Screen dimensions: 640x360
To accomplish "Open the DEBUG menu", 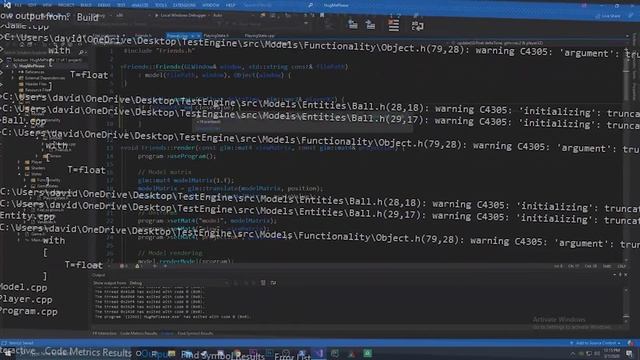I will coord(104,5).
